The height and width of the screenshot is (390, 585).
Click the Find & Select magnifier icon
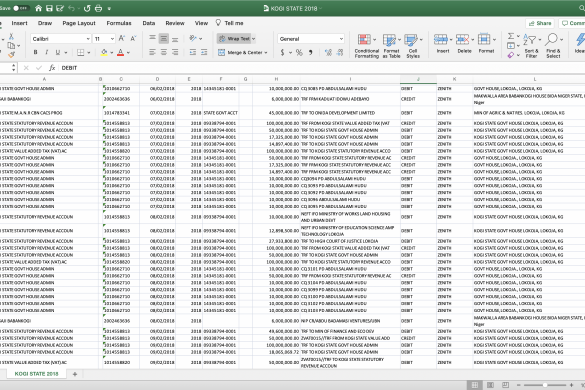tap(553, 46)
